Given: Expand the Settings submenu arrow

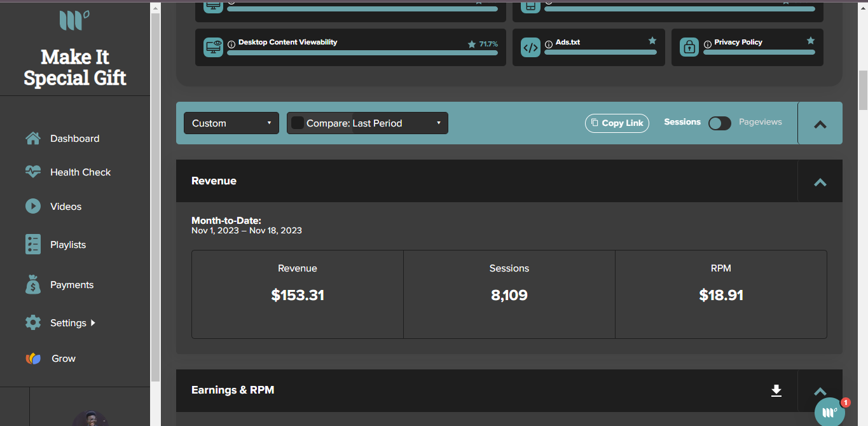Looking at the screenshot, I should coord(93,323).
